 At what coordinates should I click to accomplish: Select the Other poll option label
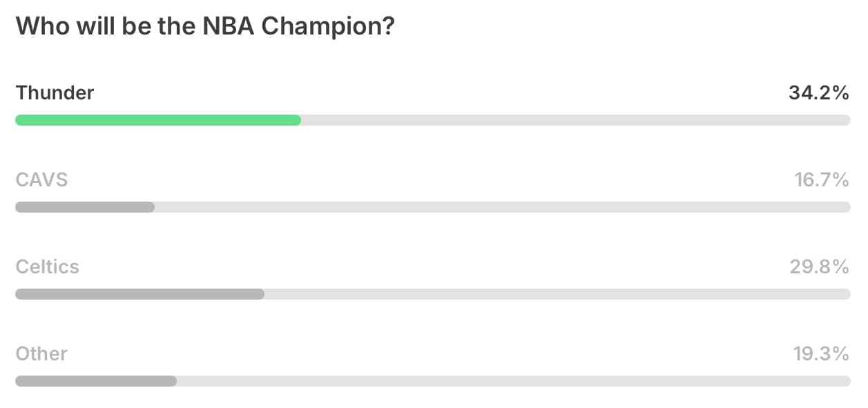coord(41,353)
